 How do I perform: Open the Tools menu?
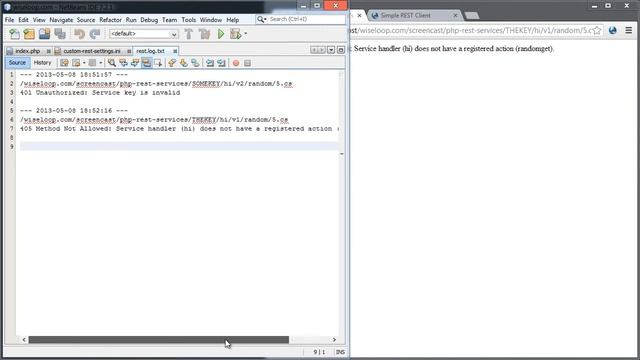(189, 20)
